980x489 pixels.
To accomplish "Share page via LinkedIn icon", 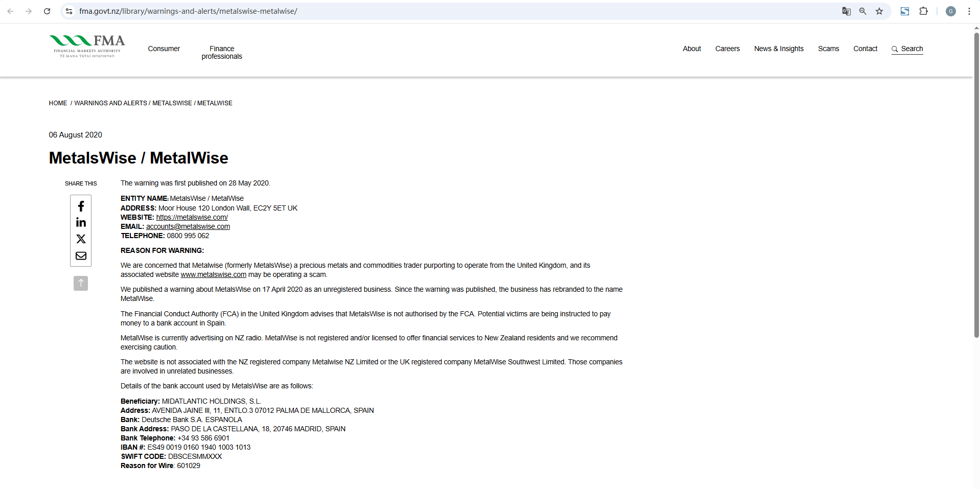I will tap(81, 222).
